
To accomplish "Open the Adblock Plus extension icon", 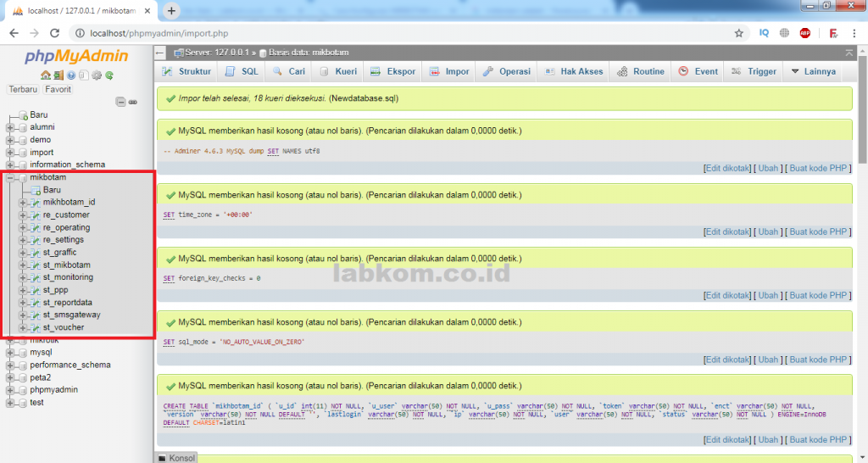I will pos(805,33).
